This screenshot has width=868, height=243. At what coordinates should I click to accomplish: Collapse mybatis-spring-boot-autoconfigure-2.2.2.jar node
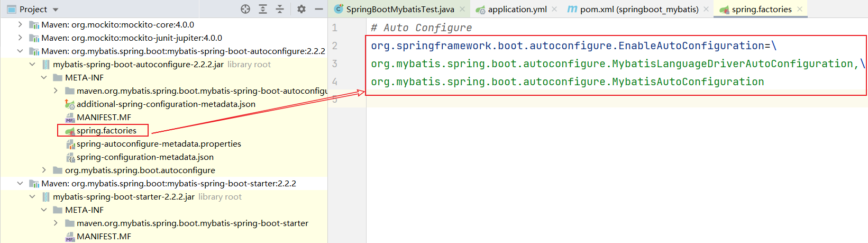32,64
